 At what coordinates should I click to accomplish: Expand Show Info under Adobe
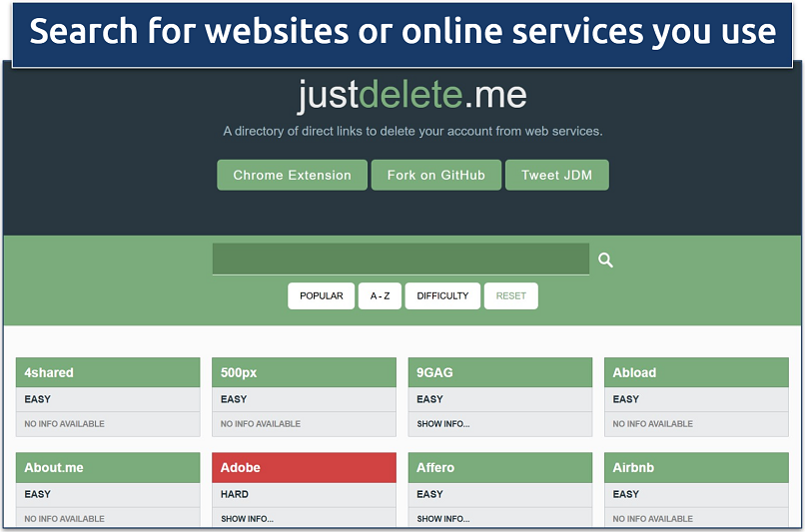[248, 519]
